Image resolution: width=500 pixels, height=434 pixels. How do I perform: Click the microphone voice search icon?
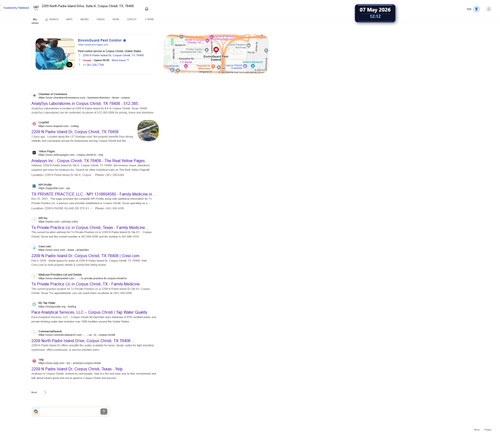pyautogui.click(x=146, y=9)
